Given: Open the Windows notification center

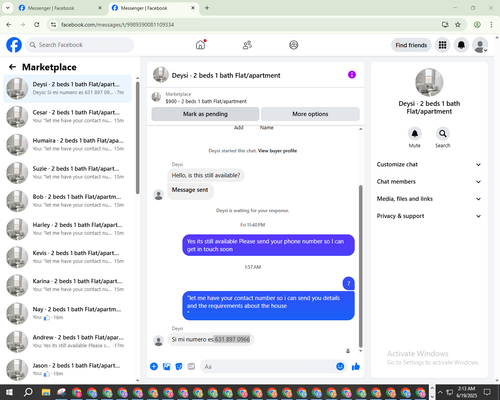Looking at the screenshot, I should (487, 392).
